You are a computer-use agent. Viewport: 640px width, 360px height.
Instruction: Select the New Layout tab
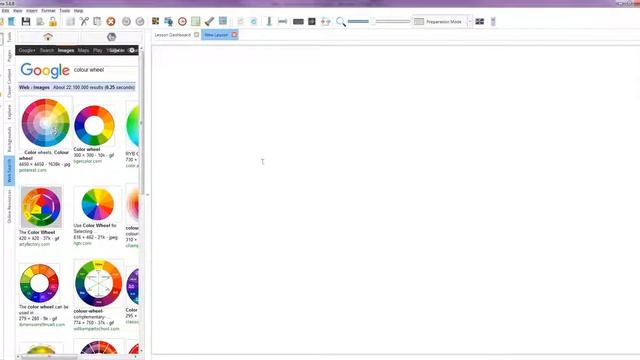(x=216, y=35)
